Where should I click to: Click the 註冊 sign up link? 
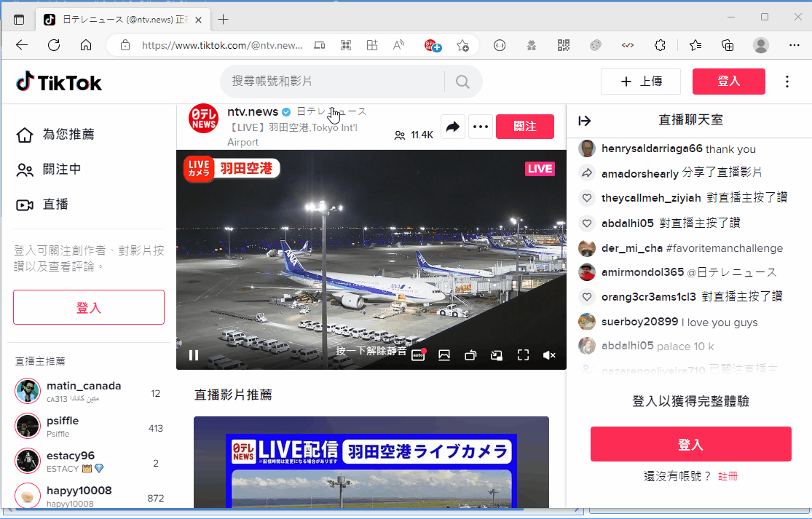728,476
